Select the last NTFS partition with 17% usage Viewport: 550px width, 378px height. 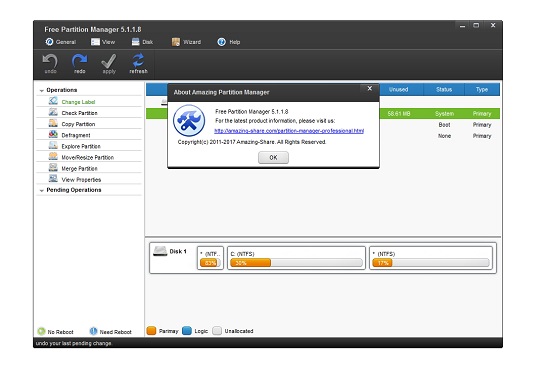pyautogui.click(x=431, y=258)
